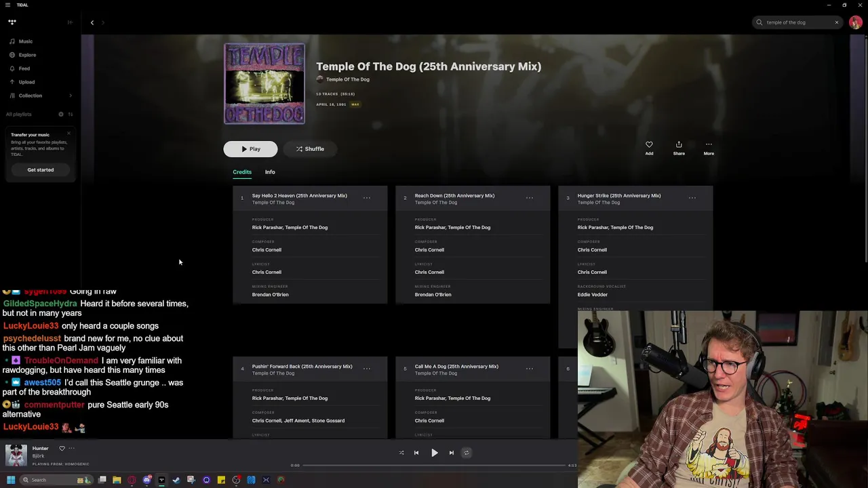Image resolution: width=868 pixels, height=488 pixels.
Task: Skip to next track
Action: [452, 453]
